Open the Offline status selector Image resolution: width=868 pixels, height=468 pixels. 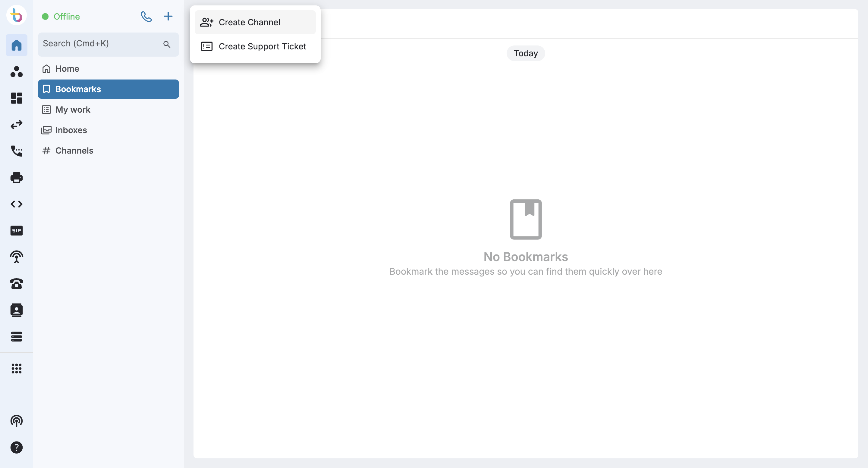coord(61,17)
